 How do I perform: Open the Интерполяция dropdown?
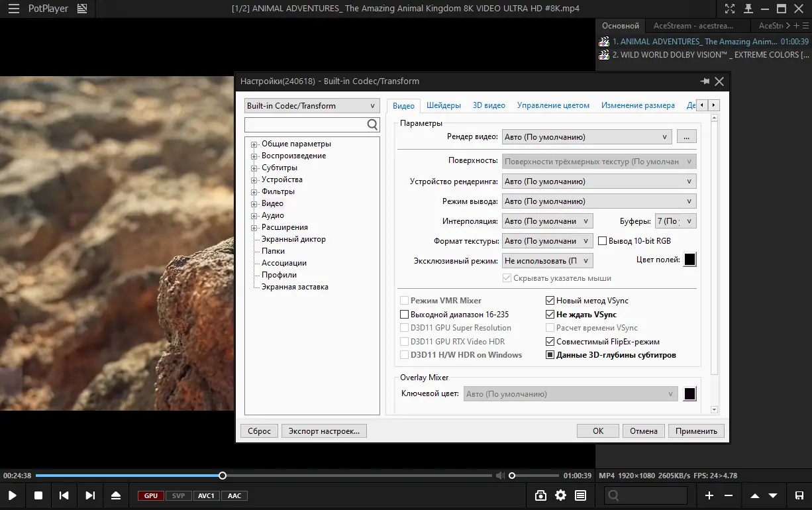coord(547,221)
